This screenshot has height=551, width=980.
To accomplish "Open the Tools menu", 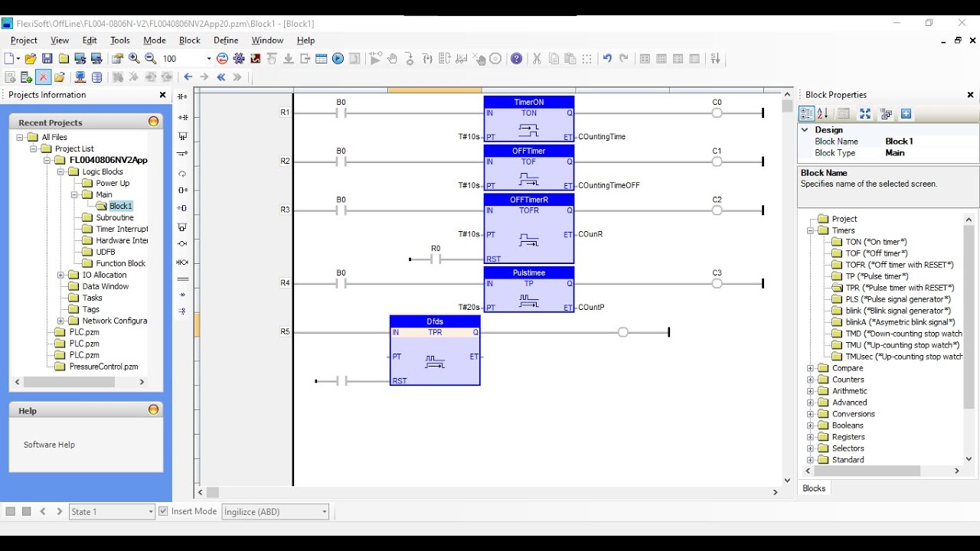I will pyautogui.click(x=120, y=41).
